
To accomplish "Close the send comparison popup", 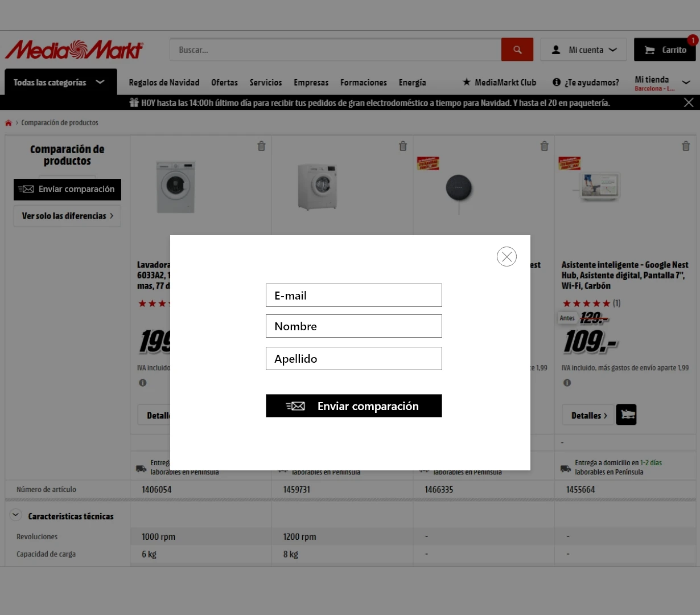I will pyautogui.click(x=507, y=257).
